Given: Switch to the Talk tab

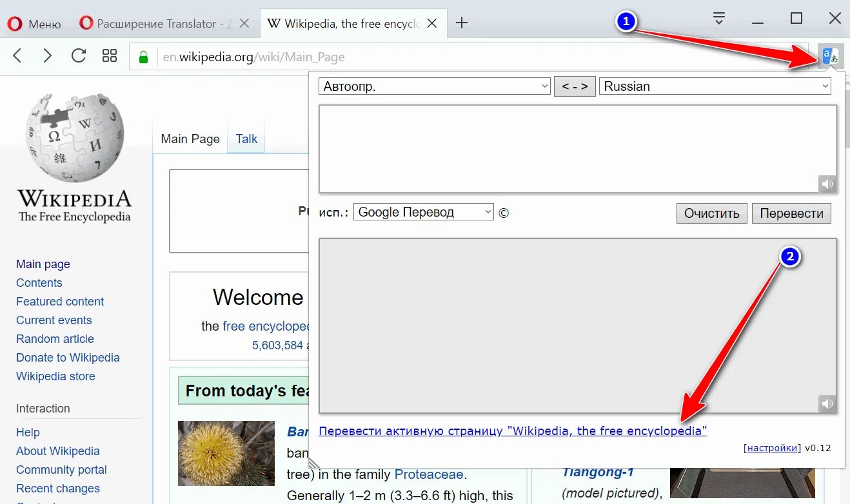Looking at the screenshot, I should coord(246,139).
